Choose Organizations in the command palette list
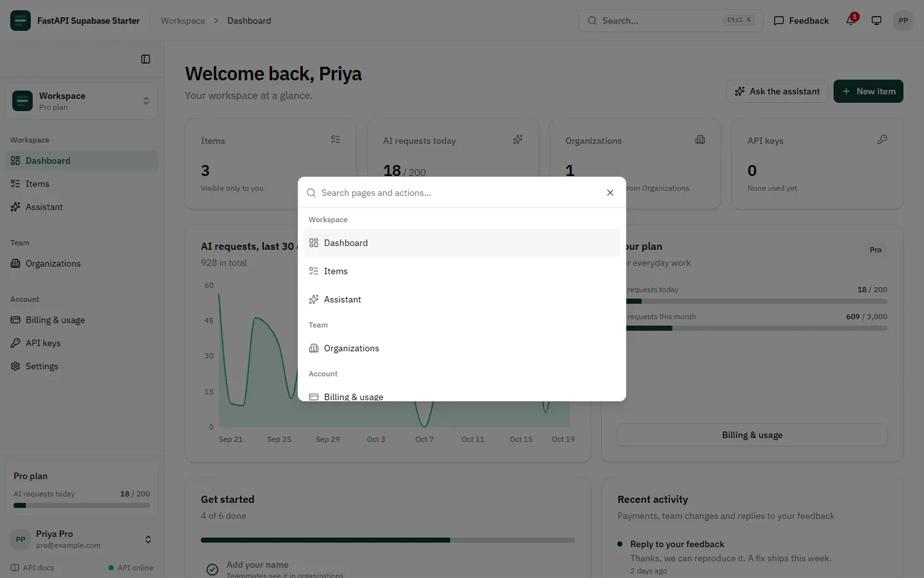The height and width of the screenshot is (578, 924). click(461, 348)
